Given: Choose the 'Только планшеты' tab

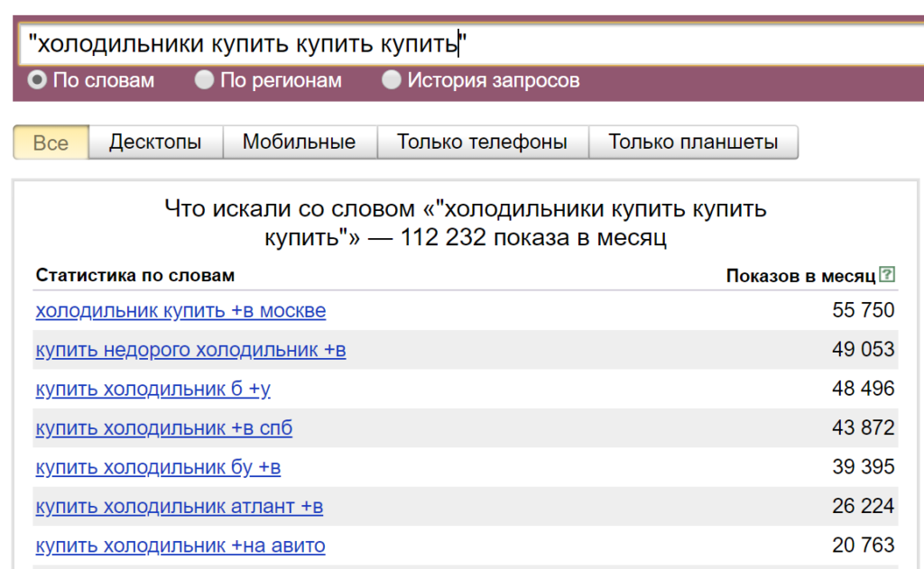Looking at the screenshot, I should (x=693, y=142).
